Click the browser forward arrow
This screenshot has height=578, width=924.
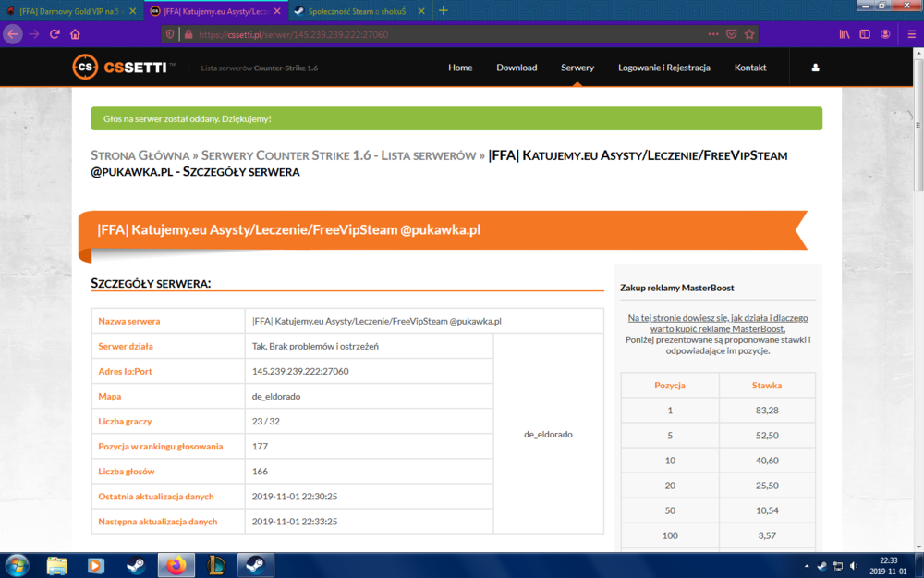pos(34,34)
